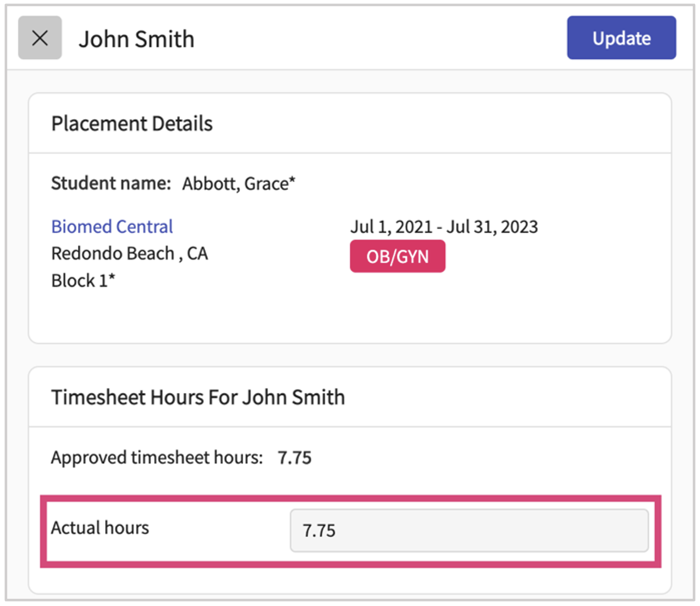Click the Approved timesheet hours label
Image resolution: width=700 pixels, height=606 pixels.
[157, 458]
